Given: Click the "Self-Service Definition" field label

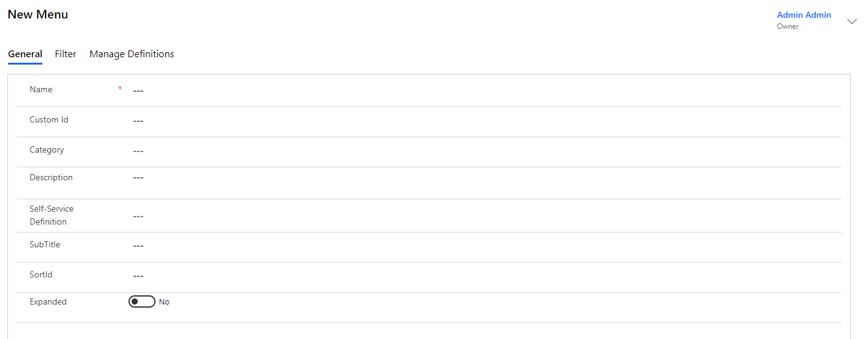Looking at the screenshot, I should click(x=51, y=215).
